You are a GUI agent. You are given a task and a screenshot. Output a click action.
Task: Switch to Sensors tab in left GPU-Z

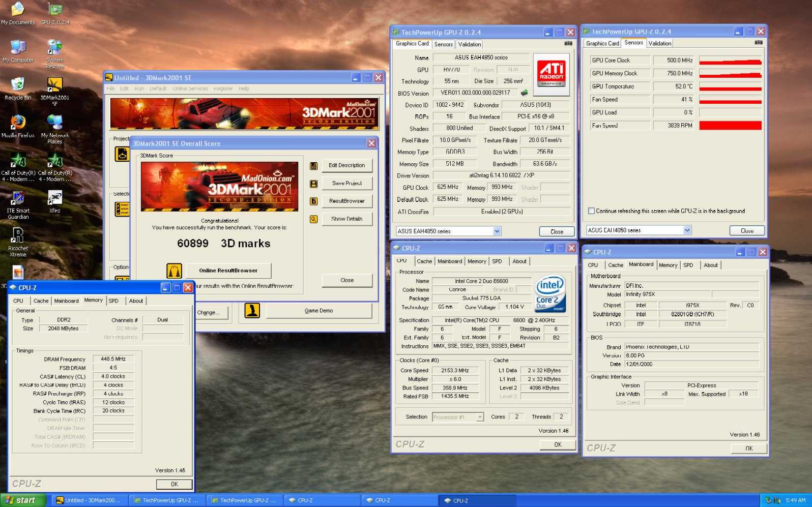443,44
